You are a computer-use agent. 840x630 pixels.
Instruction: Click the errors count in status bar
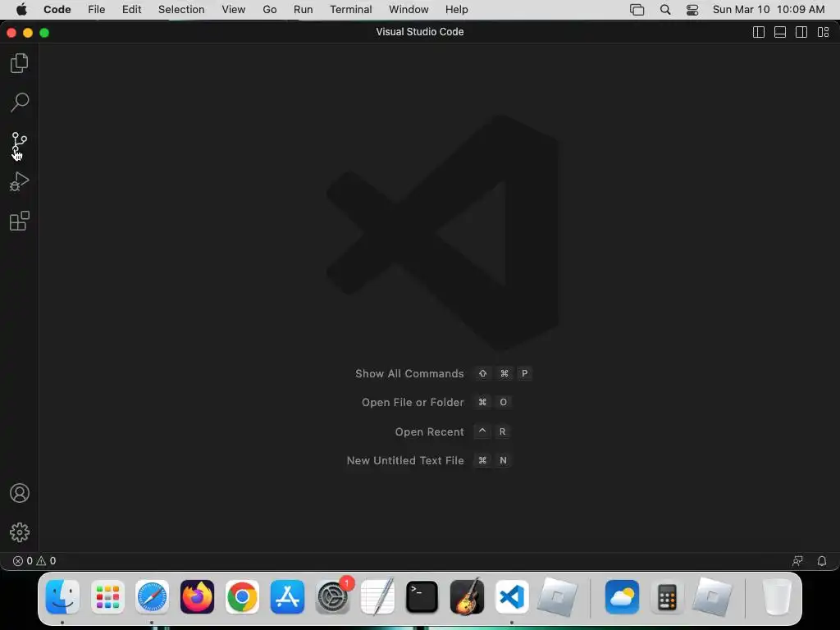point(22,561)
